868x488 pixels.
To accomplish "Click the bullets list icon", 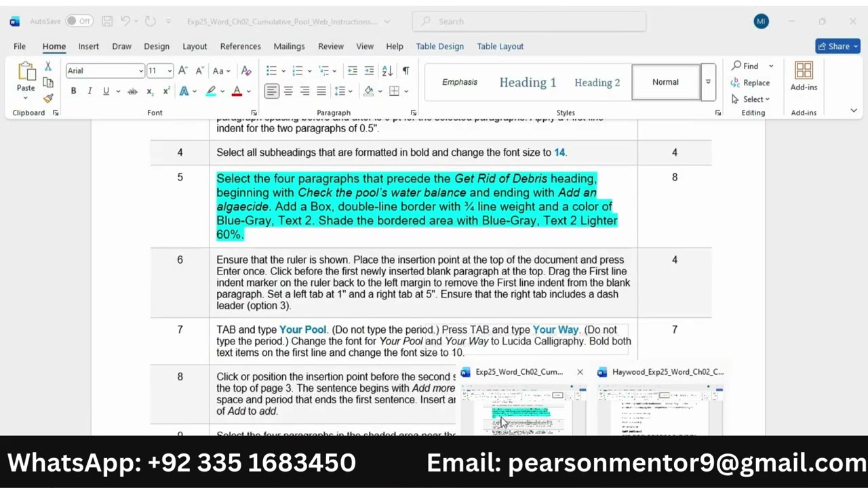I will 271,70.
